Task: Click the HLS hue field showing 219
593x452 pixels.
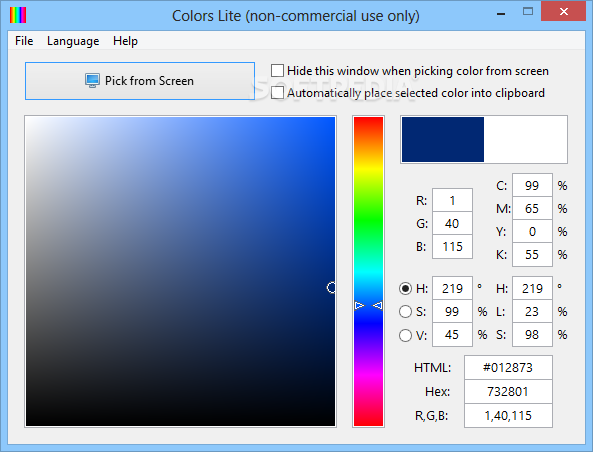Action: coord(532,288)
